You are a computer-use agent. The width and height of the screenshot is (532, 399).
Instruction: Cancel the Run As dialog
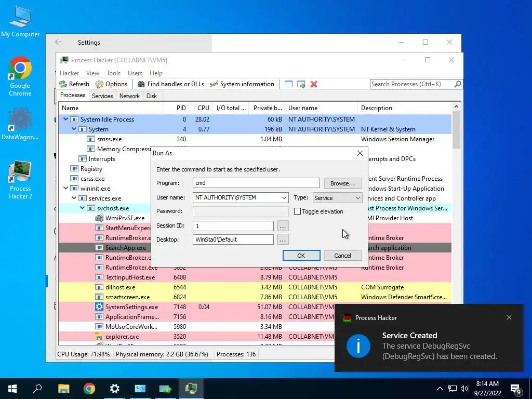pyautogui.click(x=343, y=256)
